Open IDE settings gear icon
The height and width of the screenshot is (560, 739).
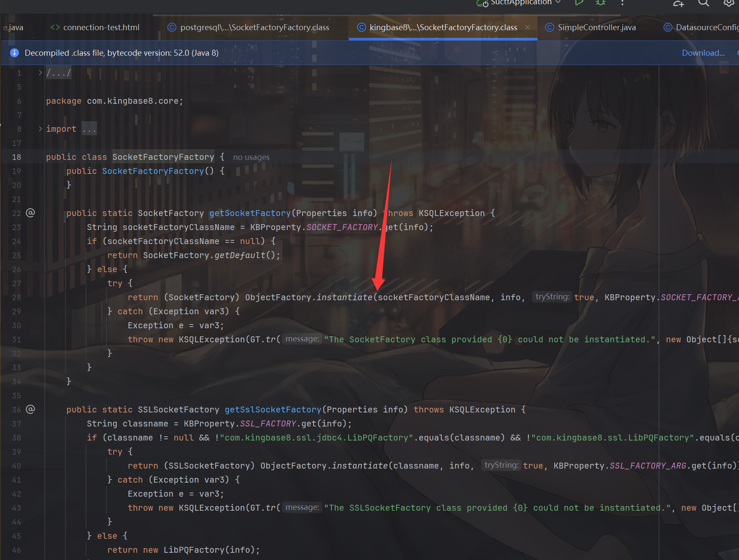tap(728, 3)
